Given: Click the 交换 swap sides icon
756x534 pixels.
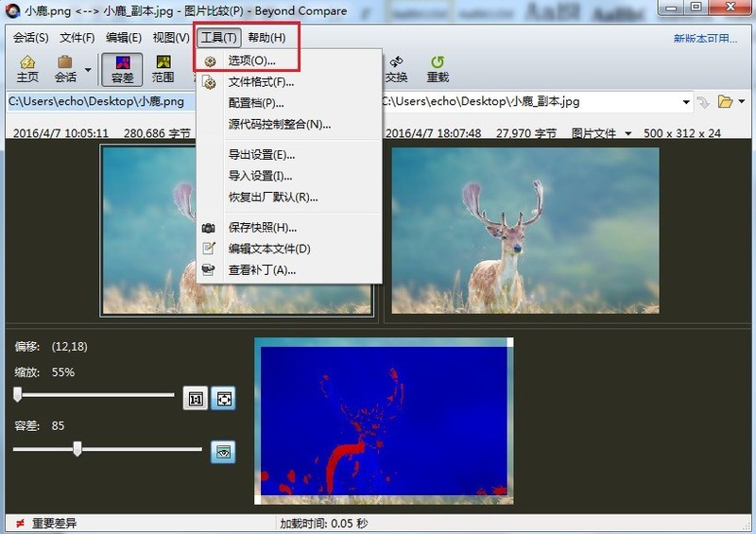Looking at the screenshot, I should coord(396,69).
